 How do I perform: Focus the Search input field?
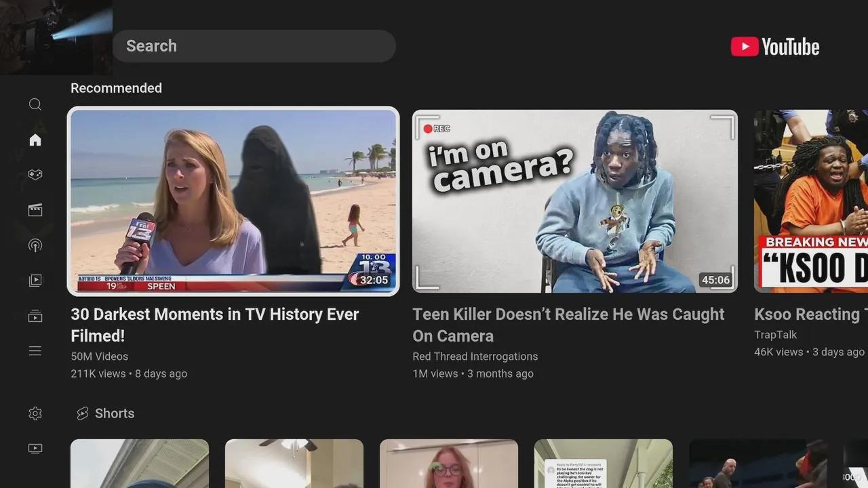pos(254,46)
